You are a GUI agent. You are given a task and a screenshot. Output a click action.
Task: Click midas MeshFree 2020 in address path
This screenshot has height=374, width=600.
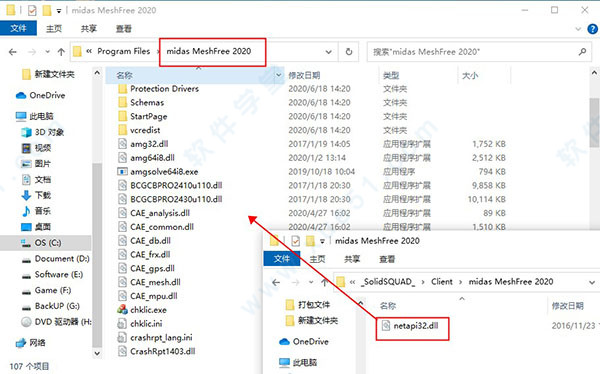[x=209, y=51]
